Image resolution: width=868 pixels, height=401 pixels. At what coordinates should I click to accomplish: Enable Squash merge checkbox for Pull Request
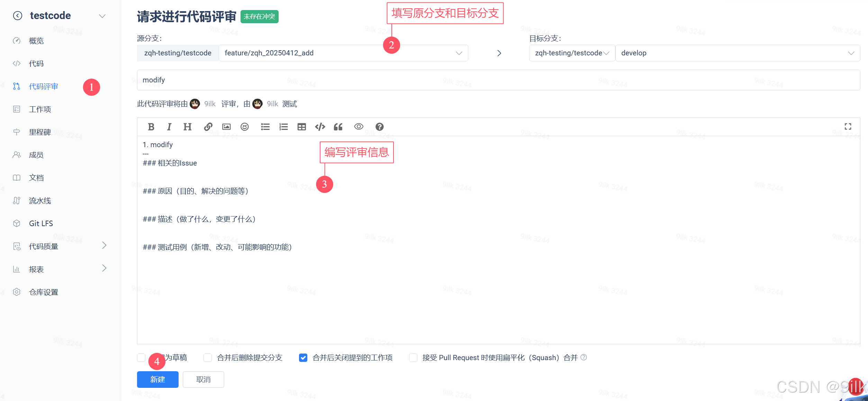[x=413, y=358]
